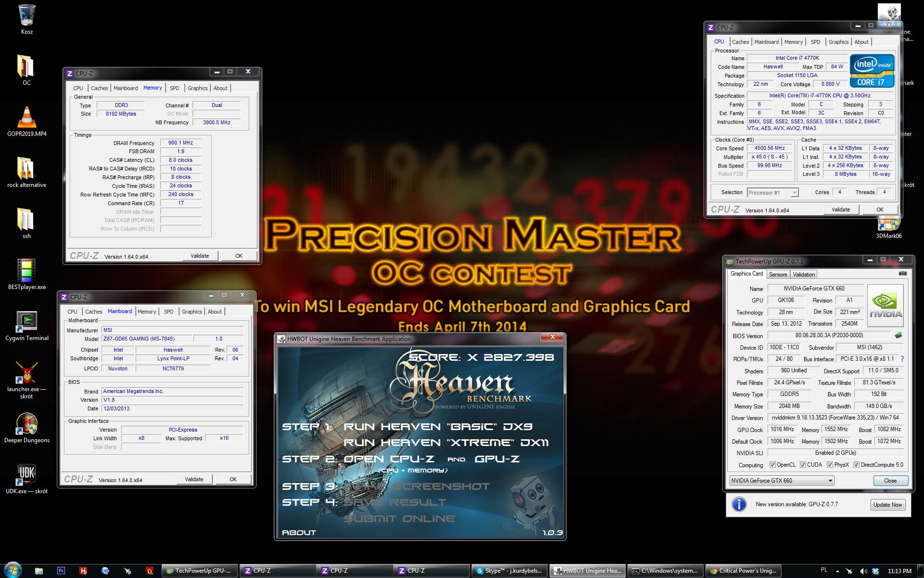Click the GPU-Z screenshot camera icon

[x=902, y=274]
